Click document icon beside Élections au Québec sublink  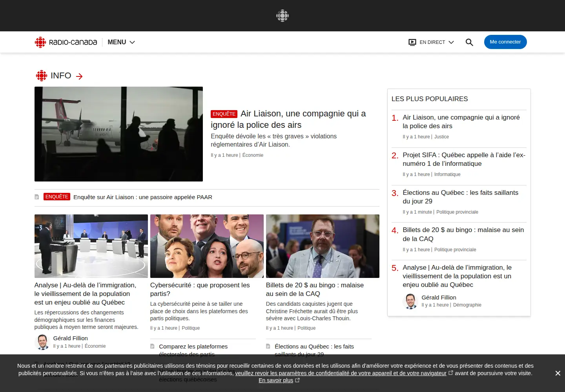click(268, 346)
